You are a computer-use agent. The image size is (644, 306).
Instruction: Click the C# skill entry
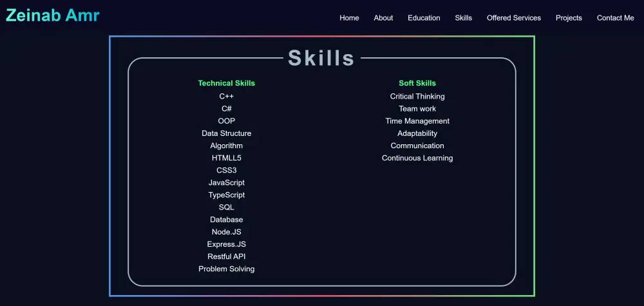tap(226, 108)
